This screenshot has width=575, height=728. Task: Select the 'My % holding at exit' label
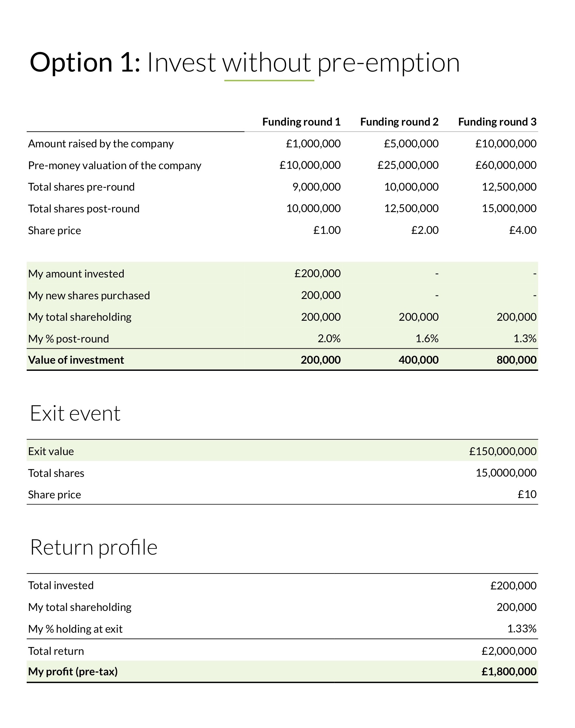point(75,629)
